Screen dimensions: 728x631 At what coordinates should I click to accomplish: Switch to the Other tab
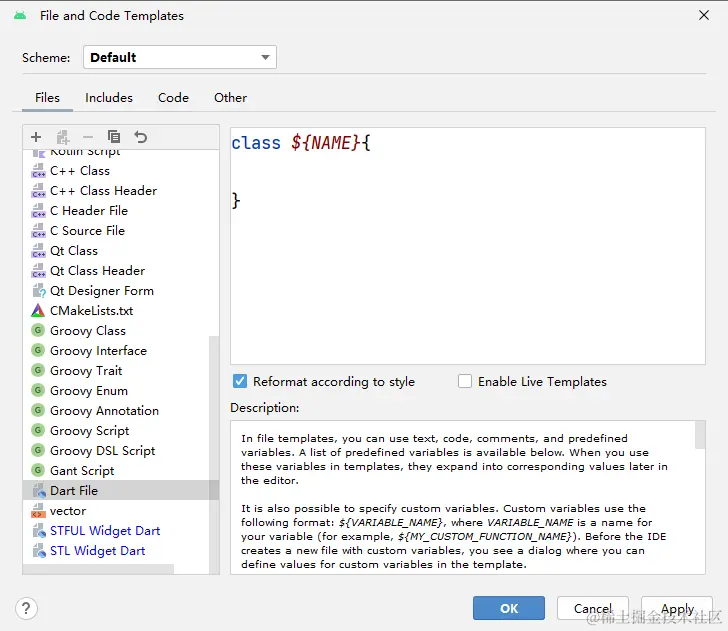pos(230,98)
